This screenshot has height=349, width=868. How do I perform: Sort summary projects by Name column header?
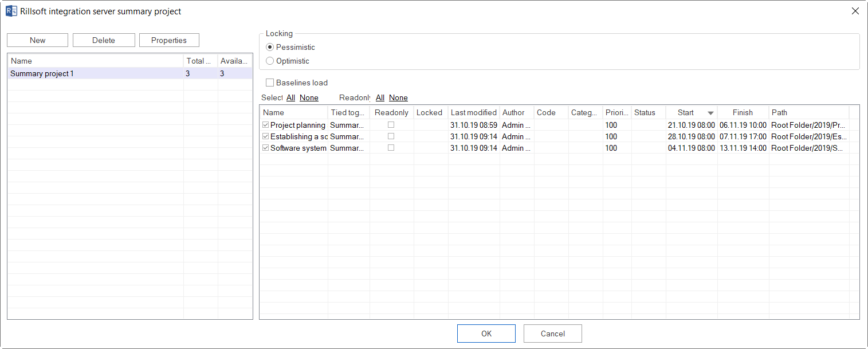tap(96, 61)
